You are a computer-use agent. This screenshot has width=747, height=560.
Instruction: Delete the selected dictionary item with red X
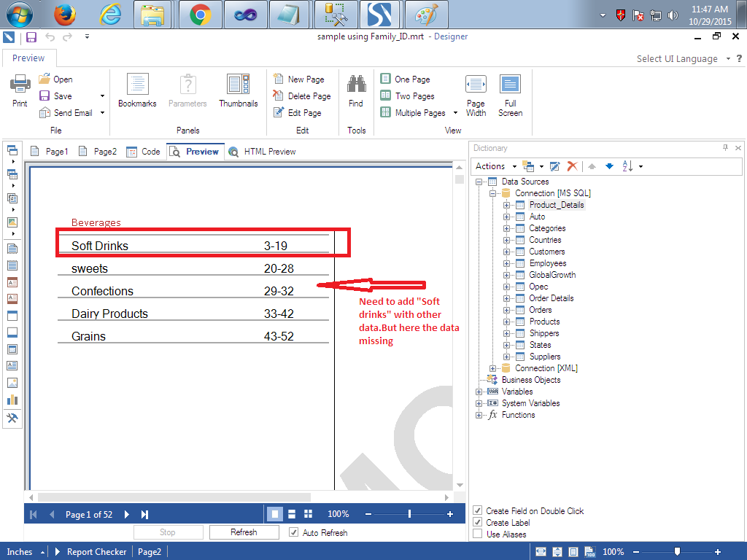pos(572,166)
